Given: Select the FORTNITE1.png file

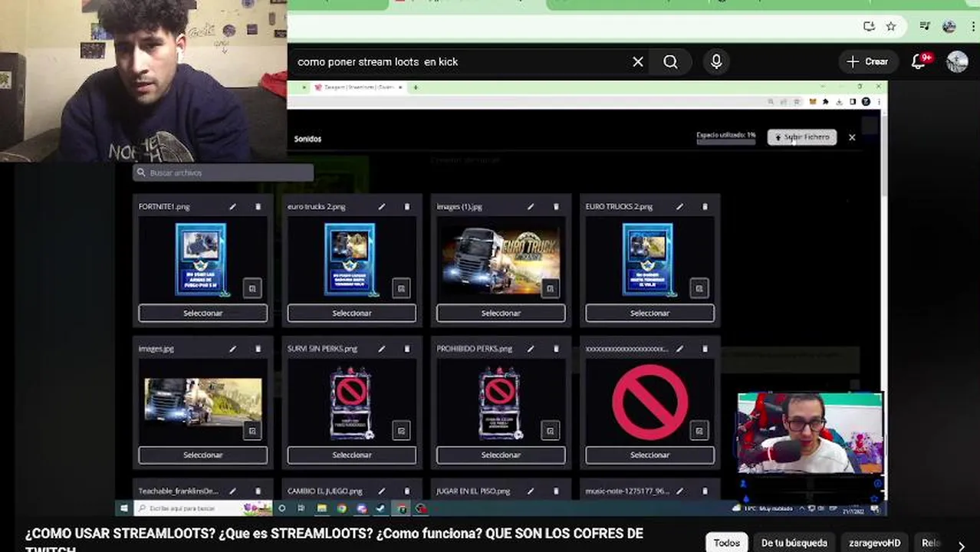Looking at the screenshot, I should pos(203,313).
